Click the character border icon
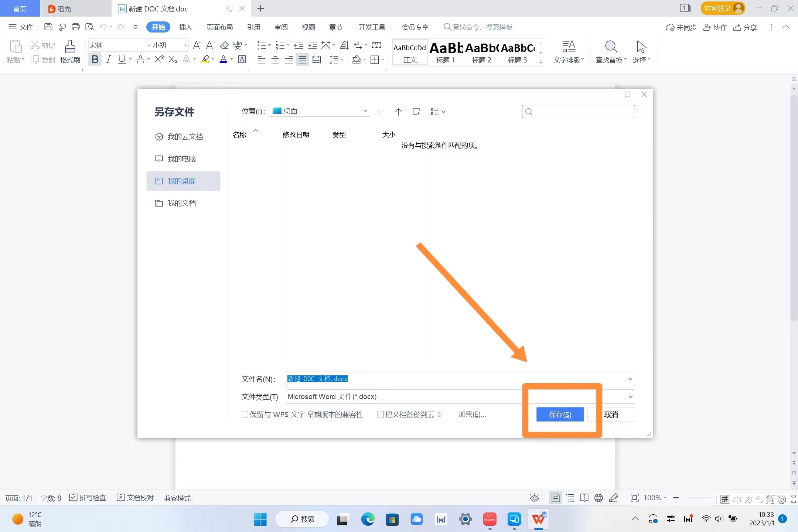Screen dimensions: 798x532 [242, 59]
